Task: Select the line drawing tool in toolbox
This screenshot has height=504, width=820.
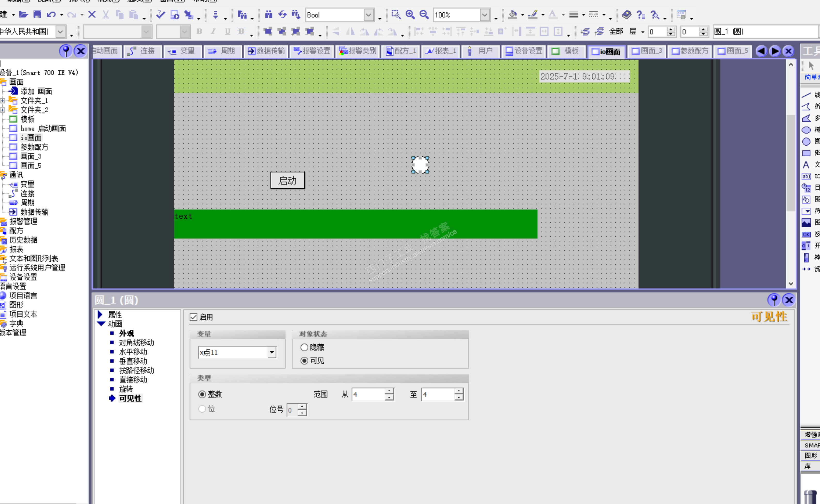Action: 806,95
